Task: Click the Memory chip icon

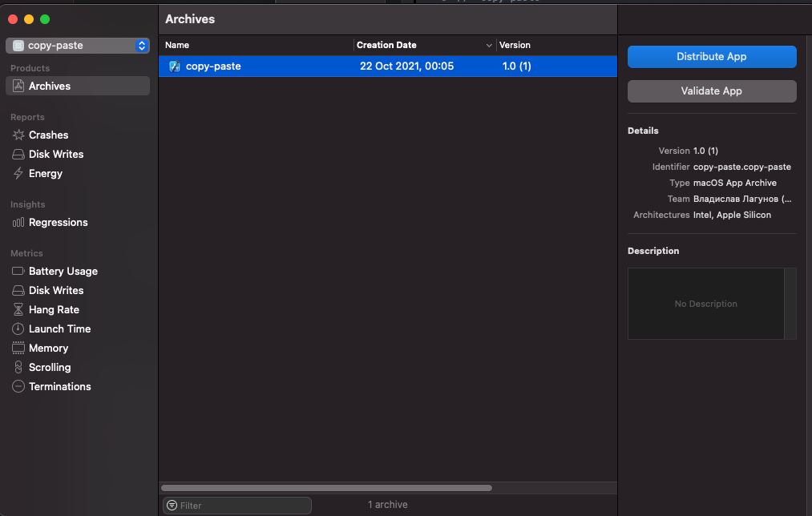Action: [x=18, y=348]
